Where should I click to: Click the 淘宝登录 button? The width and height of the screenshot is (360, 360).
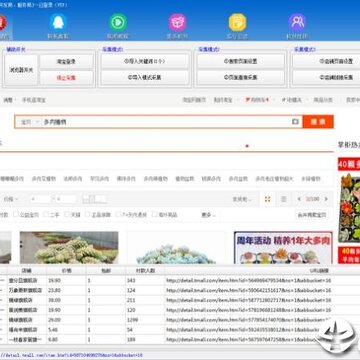pos(66,62)
